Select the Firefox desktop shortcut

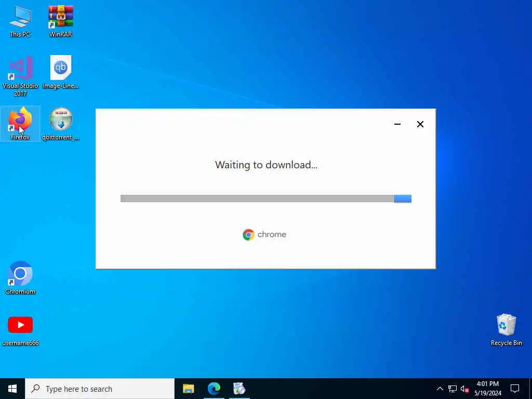(20, 124)
